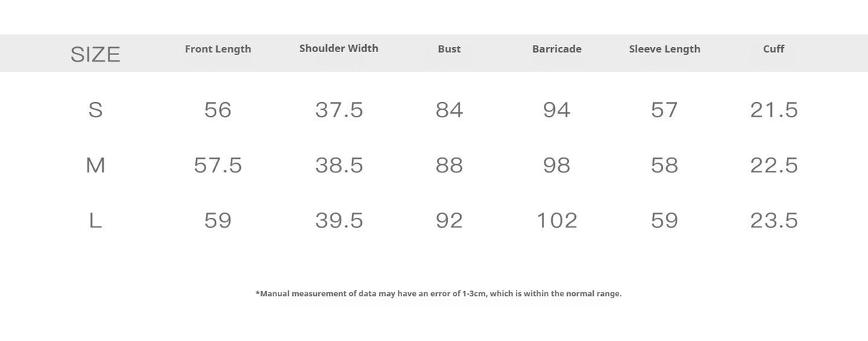Image resolution: width=868 pixels, height=341 pixels.
Task: Select the M size row label
Action: pyautogui.click(x=95, y=166)
